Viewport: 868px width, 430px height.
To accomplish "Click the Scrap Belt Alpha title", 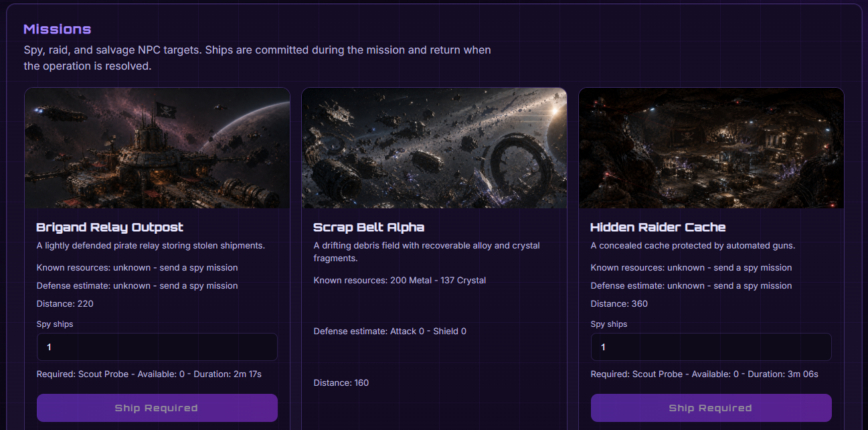I will (x=369, y=227).
